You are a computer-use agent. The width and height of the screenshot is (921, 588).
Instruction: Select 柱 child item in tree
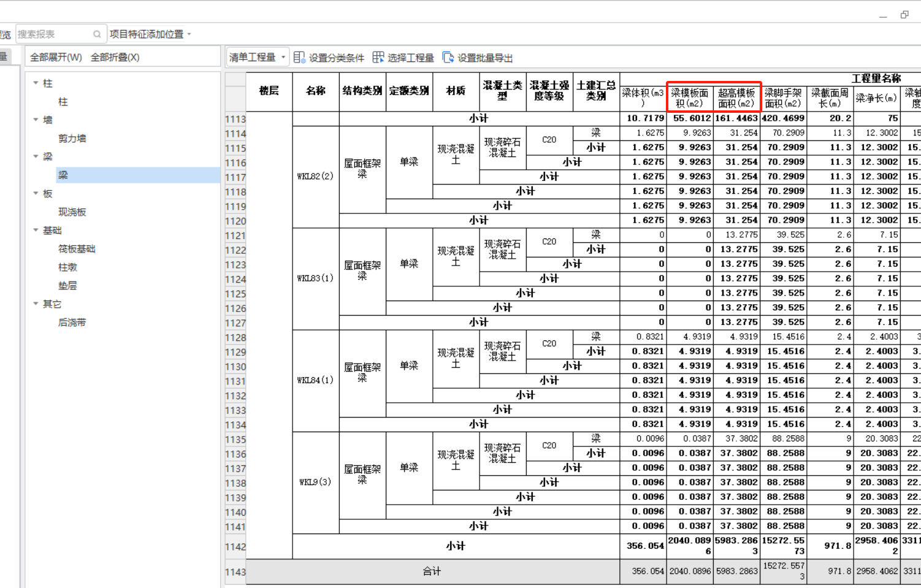point(63,102)
